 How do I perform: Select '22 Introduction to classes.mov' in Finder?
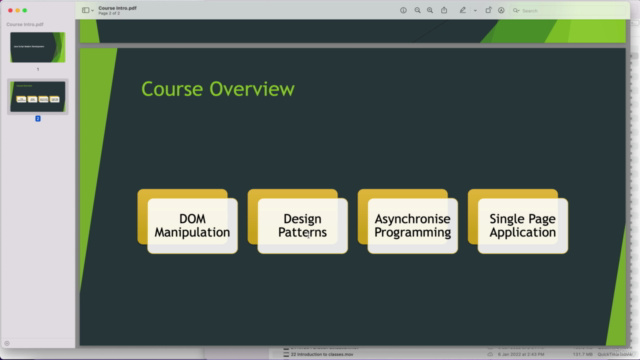coord(322,354)
